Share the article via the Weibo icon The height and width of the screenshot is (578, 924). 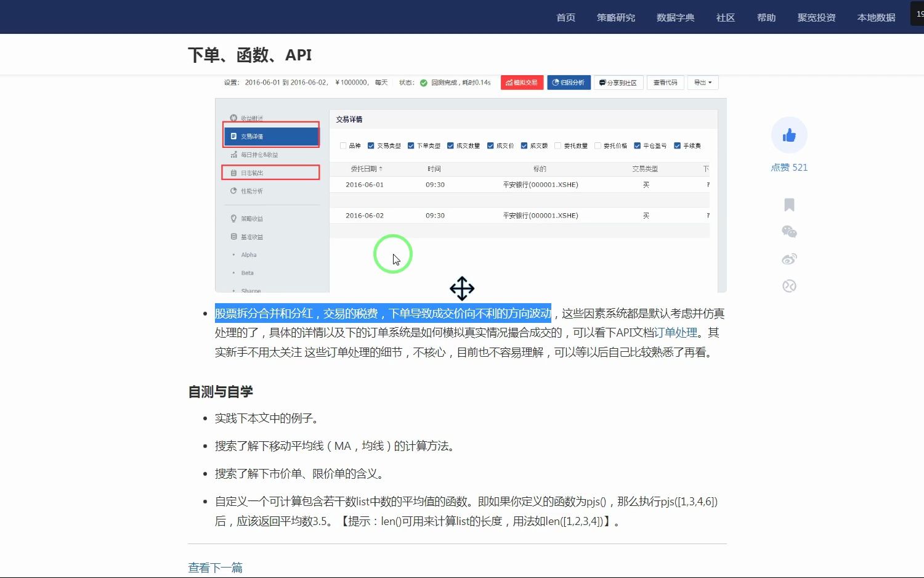tap(789, 259)
